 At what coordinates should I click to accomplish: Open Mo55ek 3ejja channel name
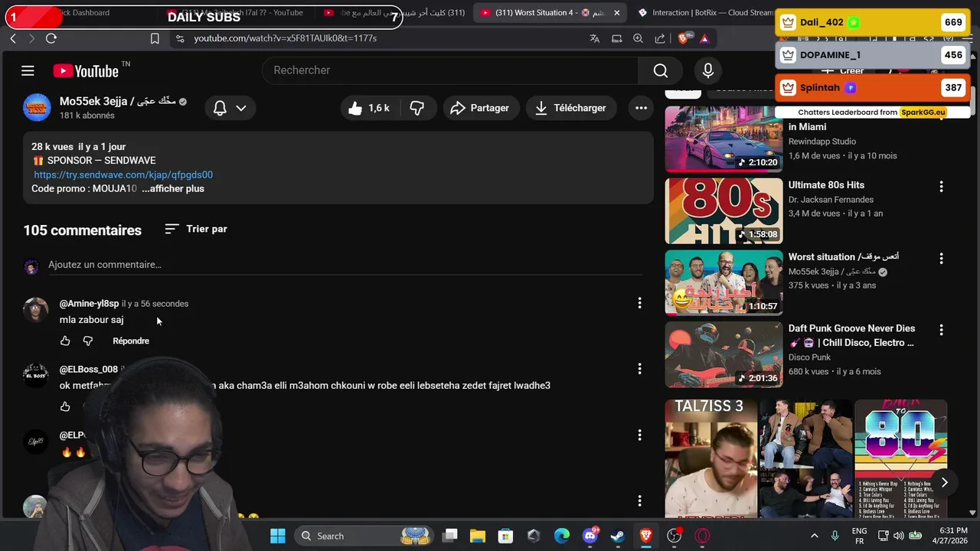click(118, 101)
